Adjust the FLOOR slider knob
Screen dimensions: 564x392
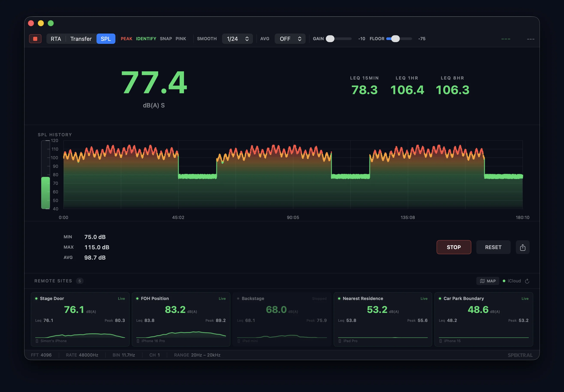point(395,39)
